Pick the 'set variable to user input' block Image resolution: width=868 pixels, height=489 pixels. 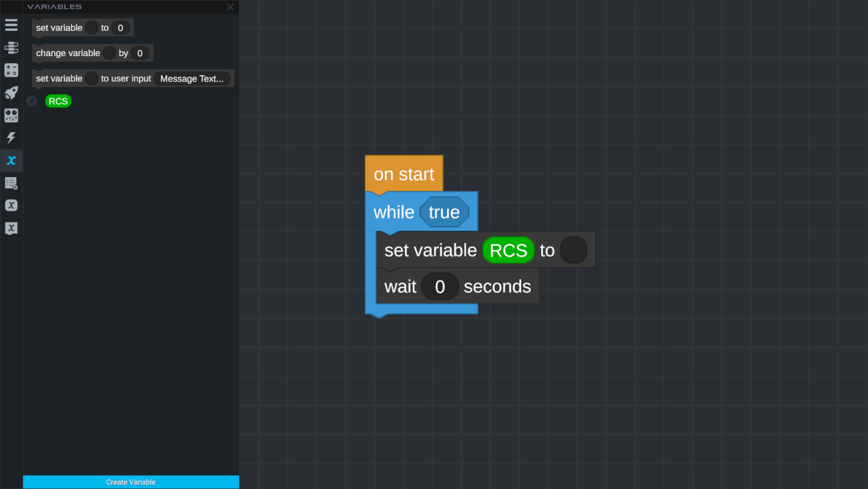point(133,78)
